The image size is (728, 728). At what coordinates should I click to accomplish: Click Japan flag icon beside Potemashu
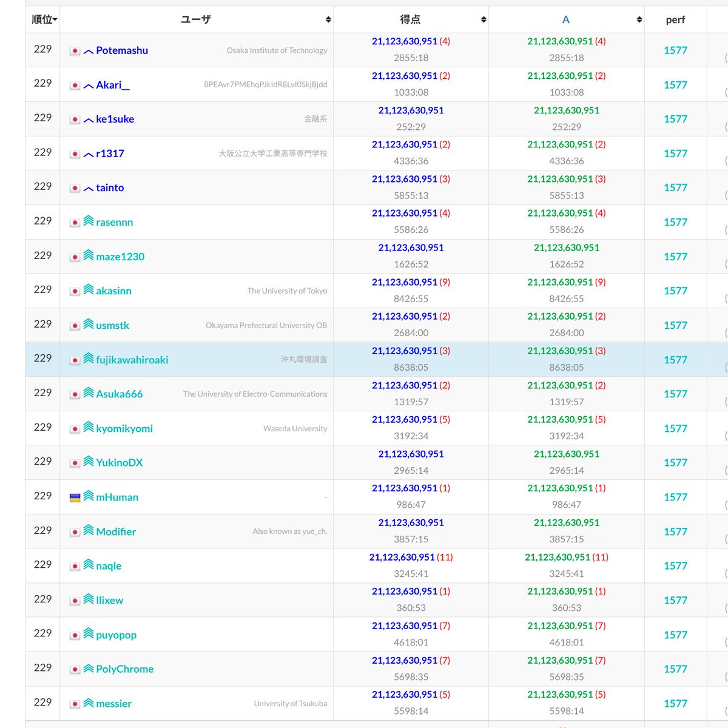75,51
